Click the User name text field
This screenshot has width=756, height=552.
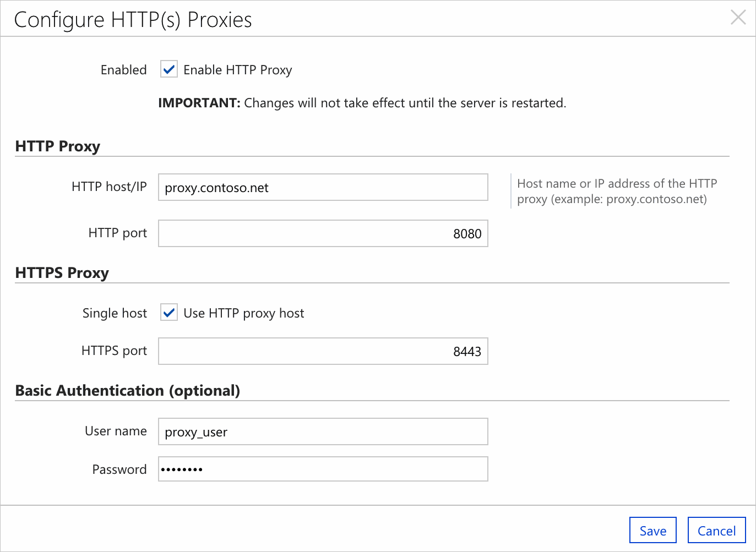point(323,432)
